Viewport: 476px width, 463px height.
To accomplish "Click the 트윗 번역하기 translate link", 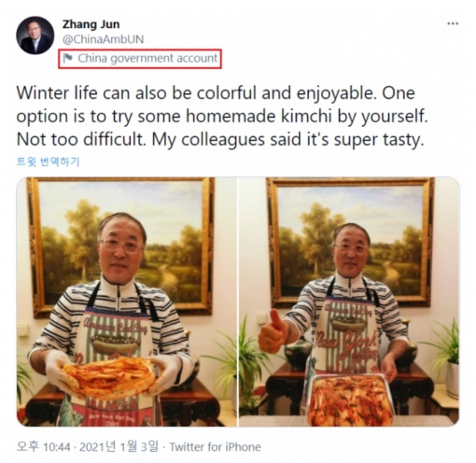I will pos(48,161).
